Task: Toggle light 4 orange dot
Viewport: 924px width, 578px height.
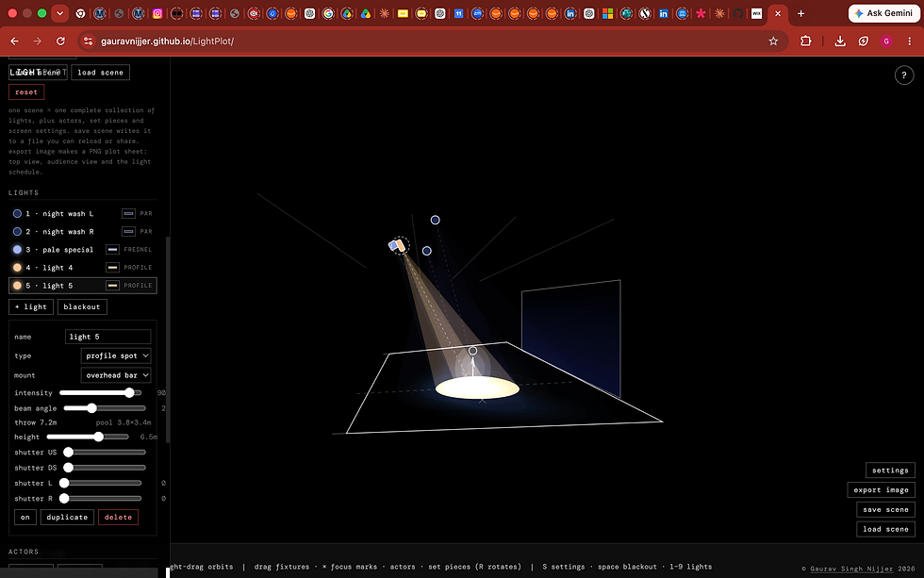Action: click(x=17, y=268)
